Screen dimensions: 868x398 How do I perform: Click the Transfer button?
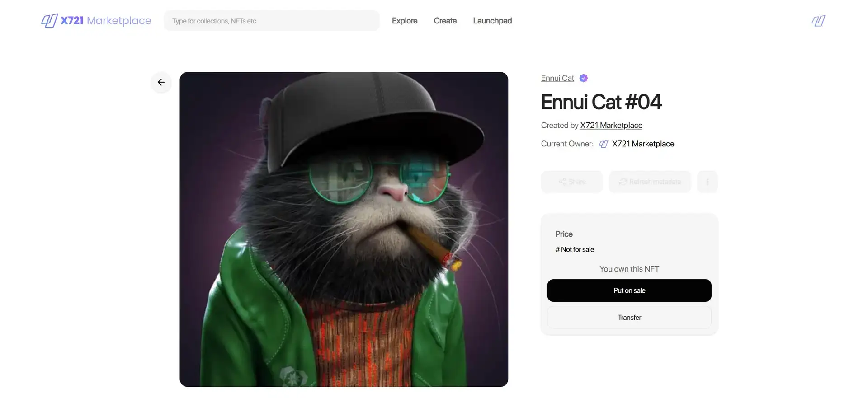[x=629, y=318]
